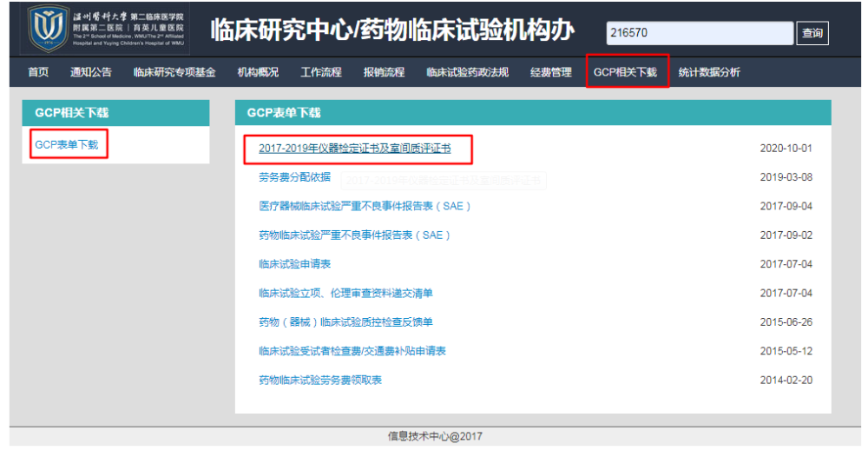
Task: Click the hospital logo icon
Action: click(49, 30)
